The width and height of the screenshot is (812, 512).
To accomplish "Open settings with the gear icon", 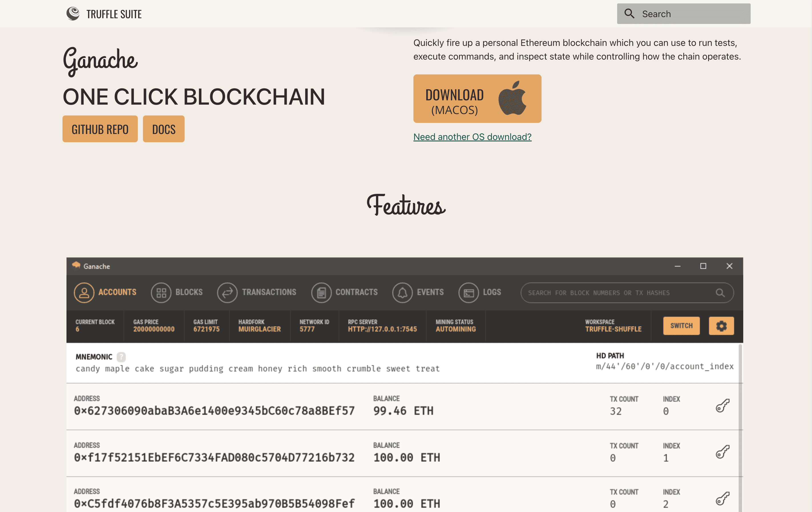I will pos(721,326).
